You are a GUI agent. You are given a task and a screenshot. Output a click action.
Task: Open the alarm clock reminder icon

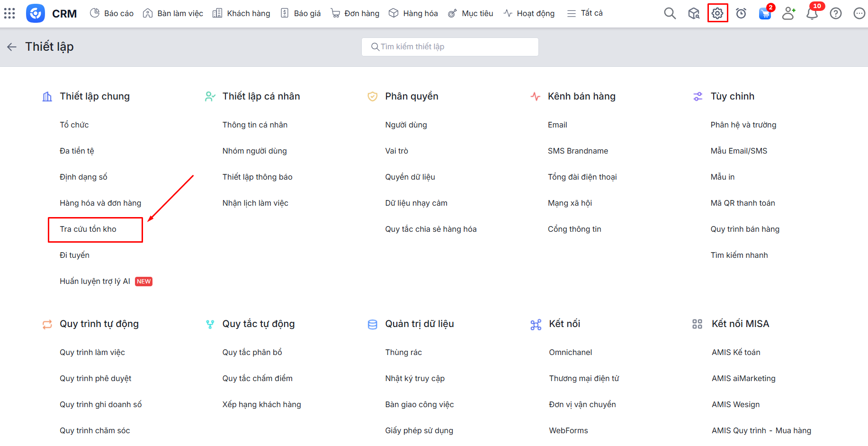click(x=741, y=13)
